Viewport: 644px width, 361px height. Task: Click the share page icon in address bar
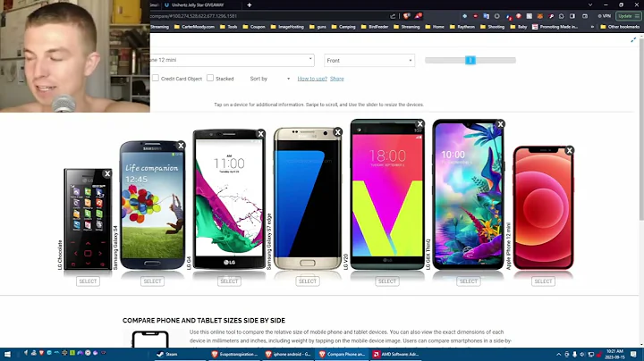393,16
